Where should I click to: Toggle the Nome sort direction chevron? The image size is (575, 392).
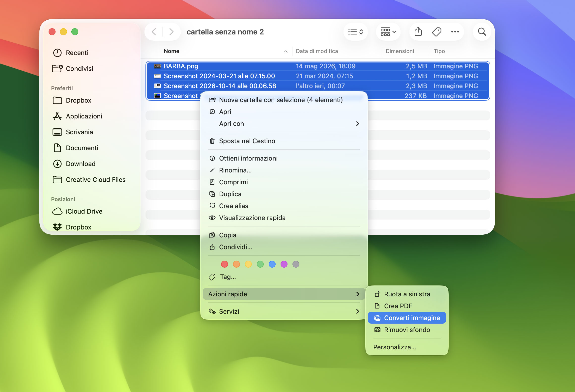286,51
